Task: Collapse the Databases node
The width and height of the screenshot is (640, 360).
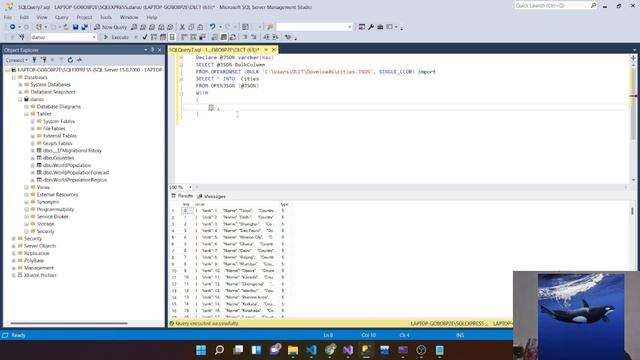Action: [x=14, y=77]
